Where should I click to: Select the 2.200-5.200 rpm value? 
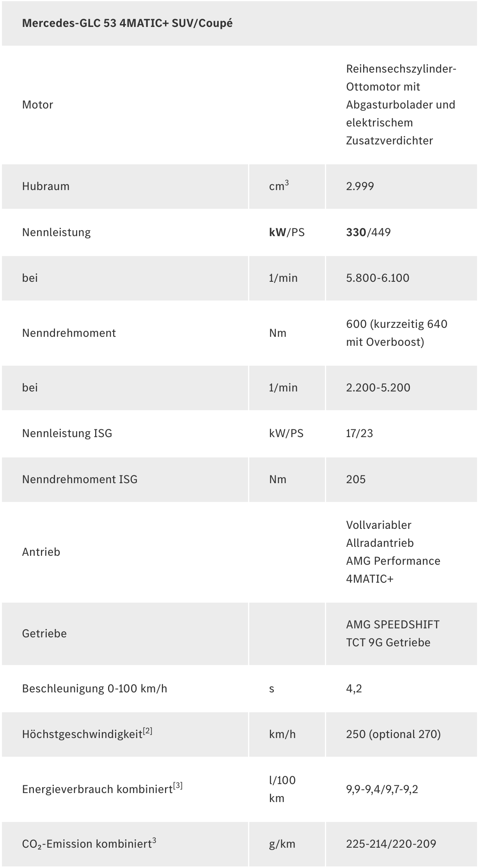pos(378,388)
